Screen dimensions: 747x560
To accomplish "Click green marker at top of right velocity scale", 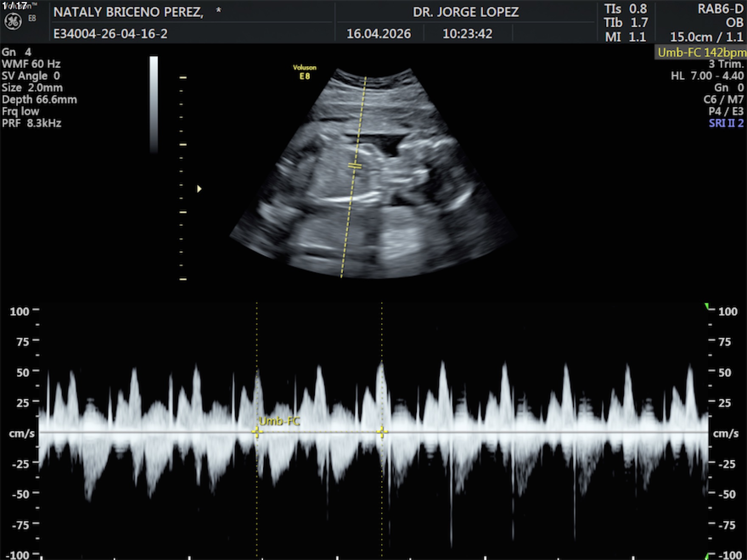I will (707, 306).
